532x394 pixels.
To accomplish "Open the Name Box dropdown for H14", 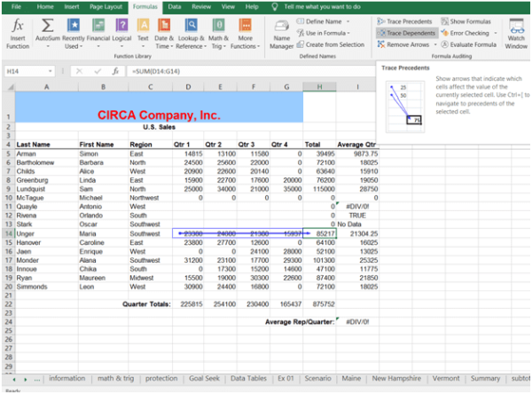I will pyautogui.click(x=49, y=69).
